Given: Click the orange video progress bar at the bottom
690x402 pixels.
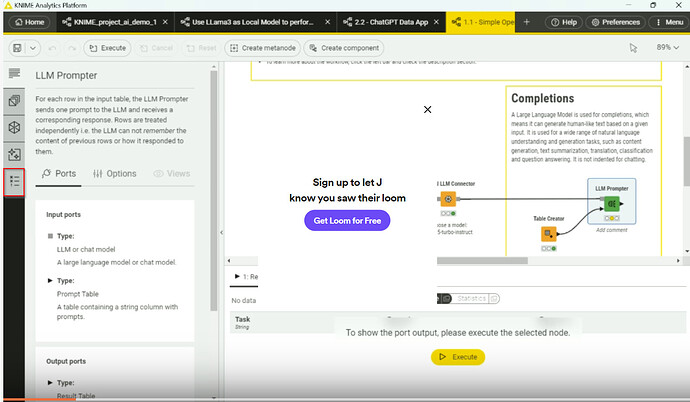Looking at the screenshot, I should coord(40,400).
